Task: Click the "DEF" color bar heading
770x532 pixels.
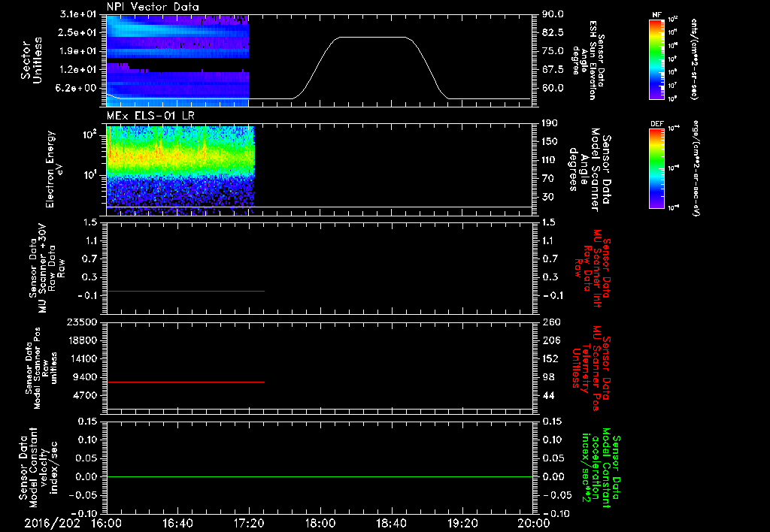Action: pos(656,124)
